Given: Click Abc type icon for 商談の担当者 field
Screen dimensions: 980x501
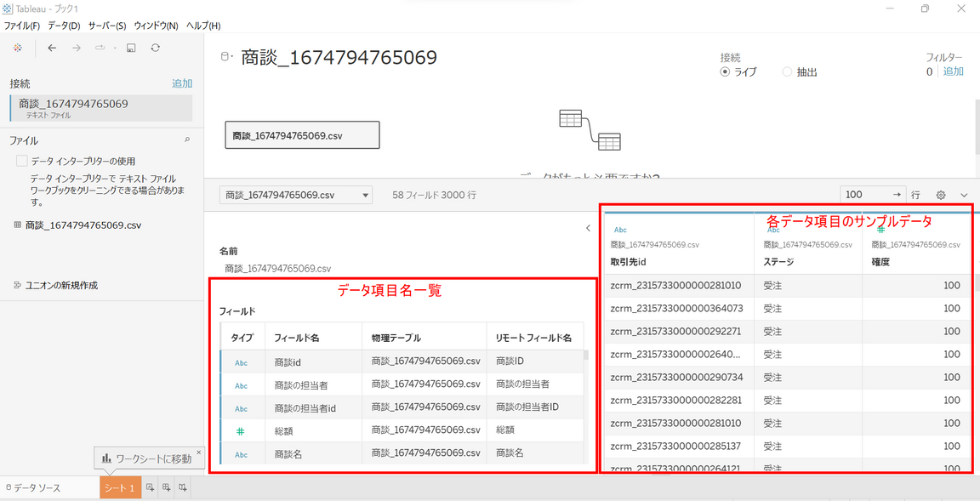Looking at the screenshot, I should pos(242,385).
